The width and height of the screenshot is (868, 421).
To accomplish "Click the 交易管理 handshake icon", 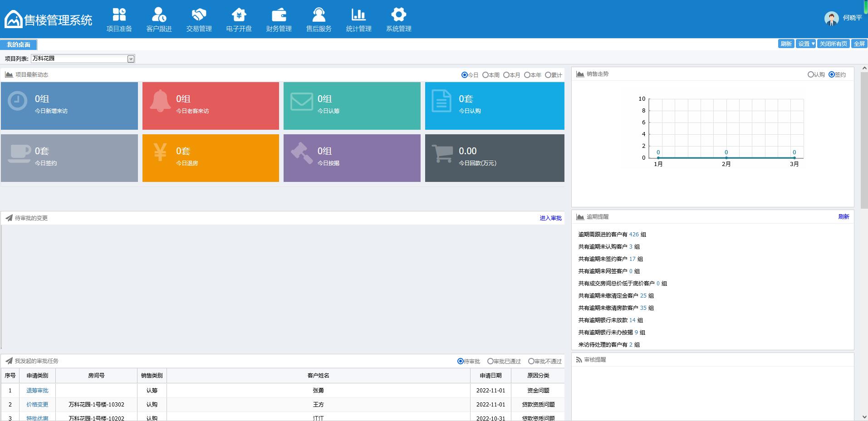I will (199, 15).
